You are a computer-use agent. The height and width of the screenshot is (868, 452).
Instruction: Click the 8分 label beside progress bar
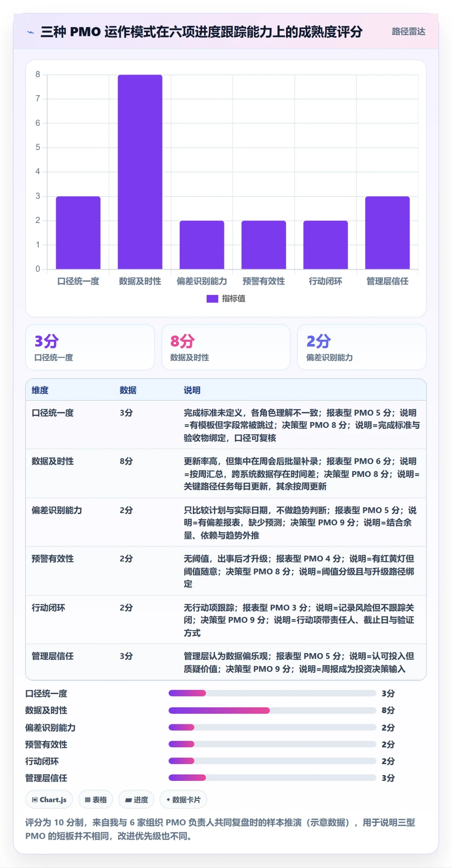pos(388,710)
